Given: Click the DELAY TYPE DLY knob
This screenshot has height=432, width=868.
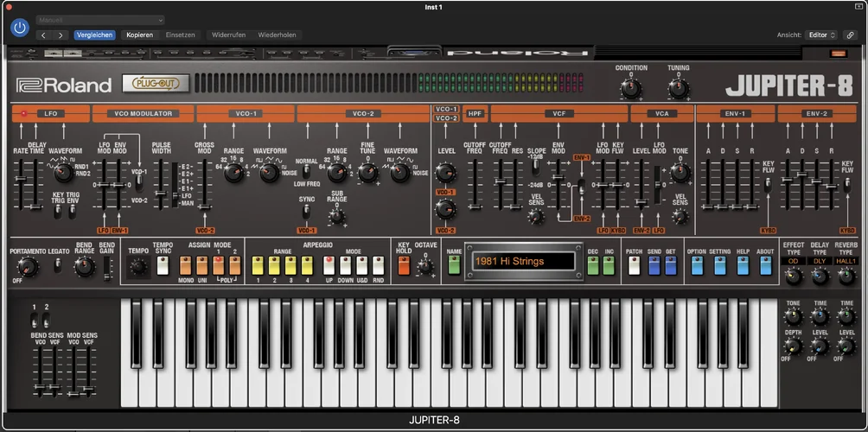Looking at the screenshot, I should point(820,276).
